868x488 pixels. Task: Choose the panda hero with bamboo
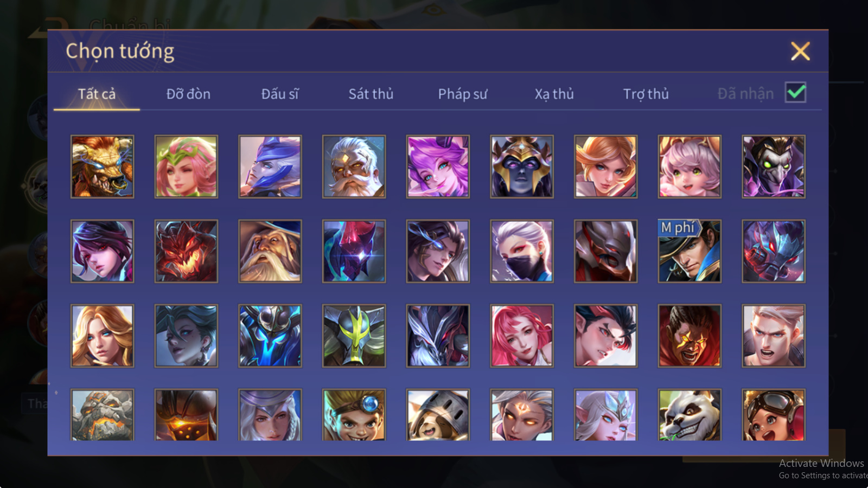[690, 414]
